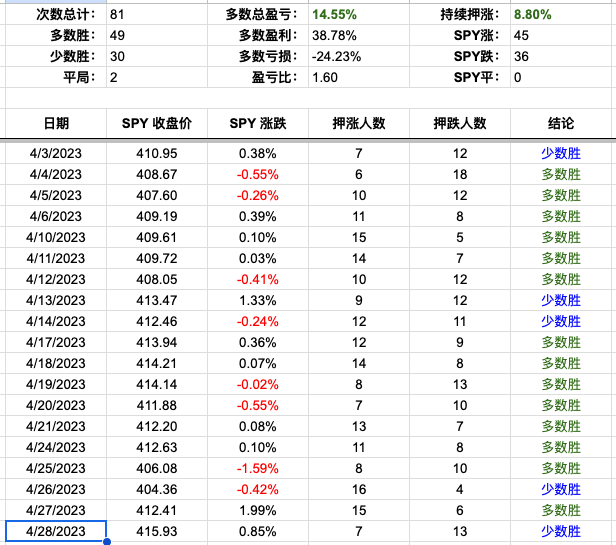This screenshot has width=616, height=545.
Task: Select bearish count 18 on 4/4/2023 row
Action: coord(460,174)
